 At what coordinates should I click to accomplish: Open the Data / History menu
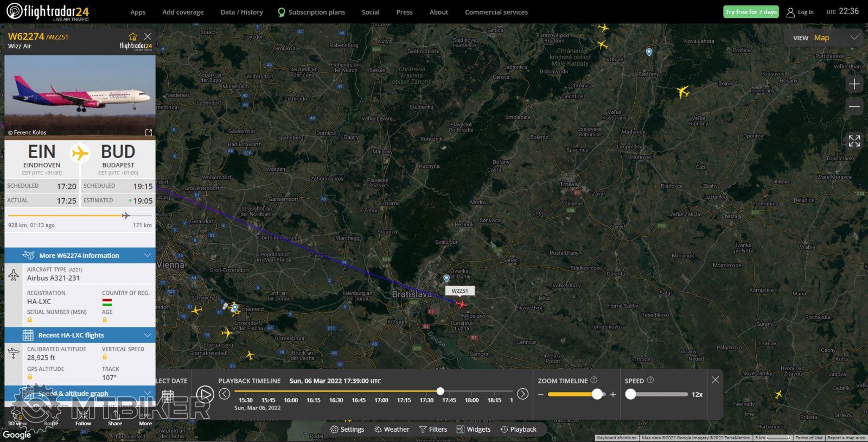(241, 12)
